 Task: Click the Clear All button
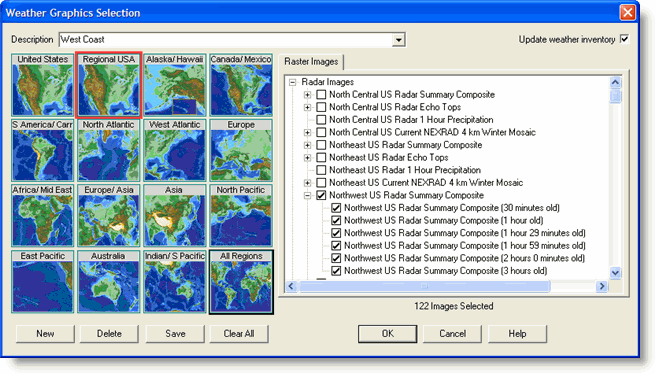pyautogui.click(x=239, y=334)
